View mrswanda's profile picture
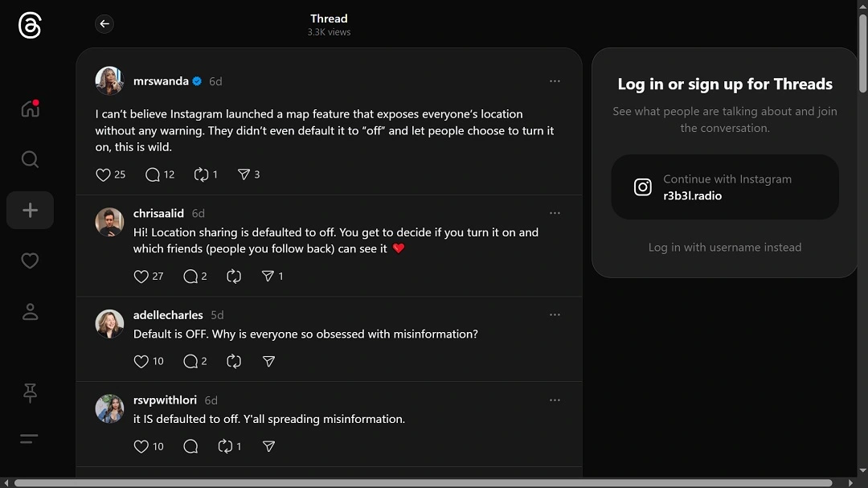 point(109,81)
